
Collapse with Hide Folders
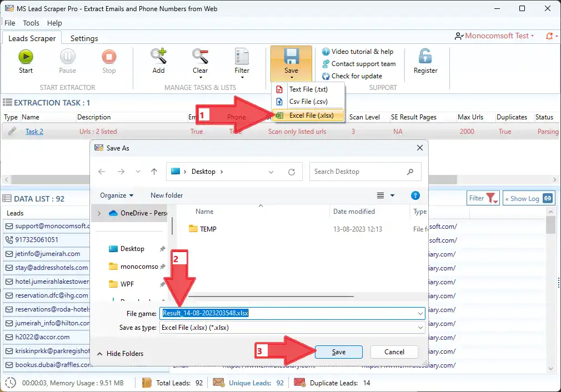[x=120, y=354]
